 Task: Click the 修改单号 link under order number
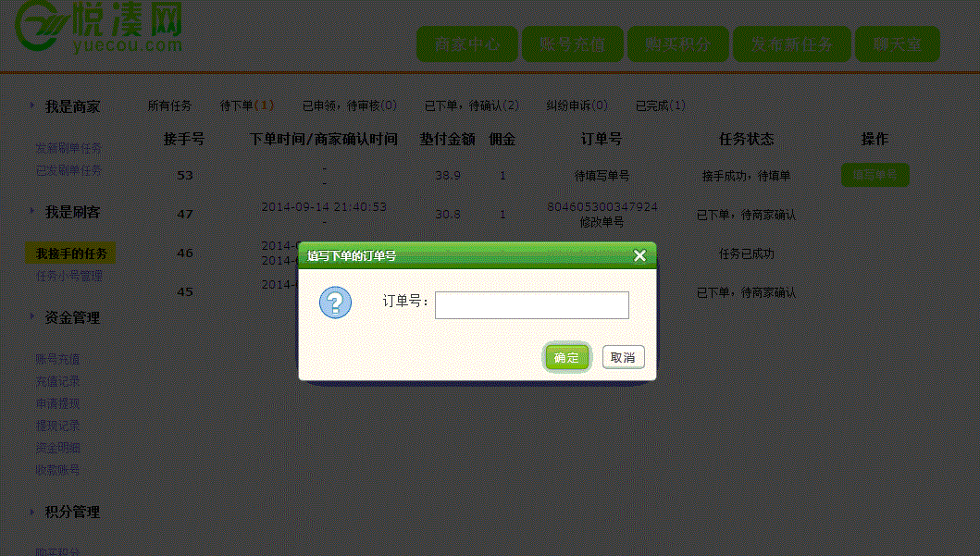coord(602,222)
